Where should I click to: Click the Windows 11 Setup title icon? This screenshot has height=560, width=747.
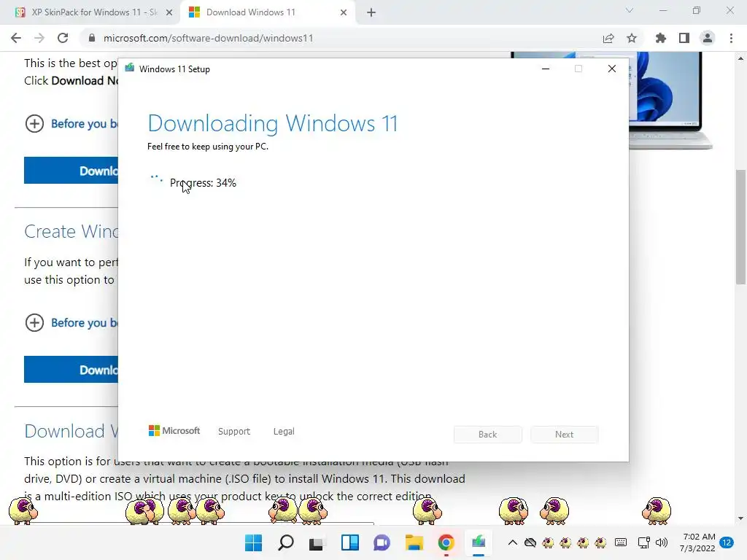pyautogui.click(x=130, y=69)
